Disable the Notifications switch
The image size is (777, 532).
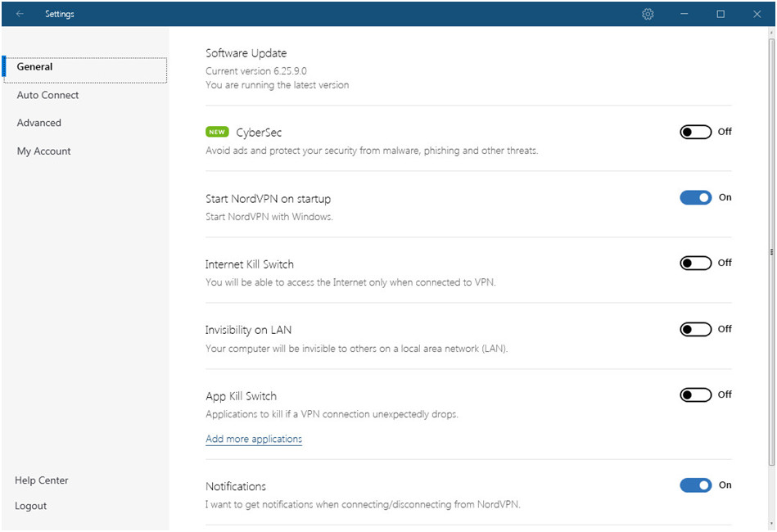695,485
